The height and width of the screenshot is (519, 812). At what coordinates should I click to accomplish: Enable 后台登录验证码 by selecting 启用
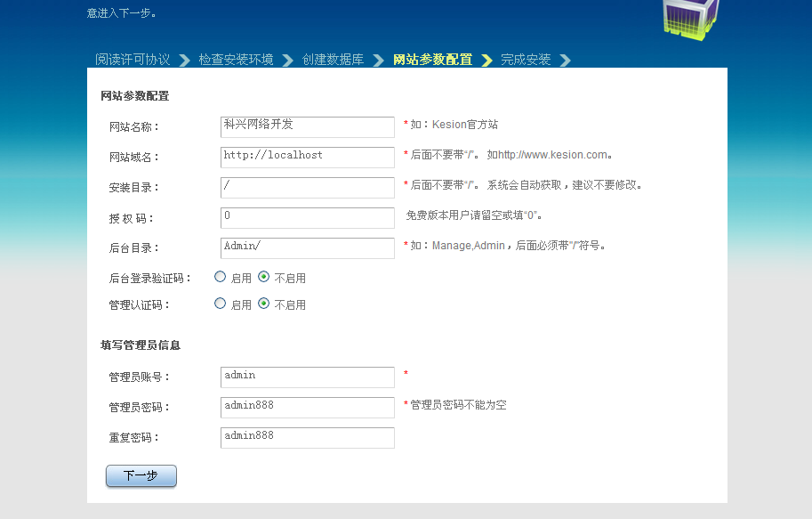pos(221,277)
